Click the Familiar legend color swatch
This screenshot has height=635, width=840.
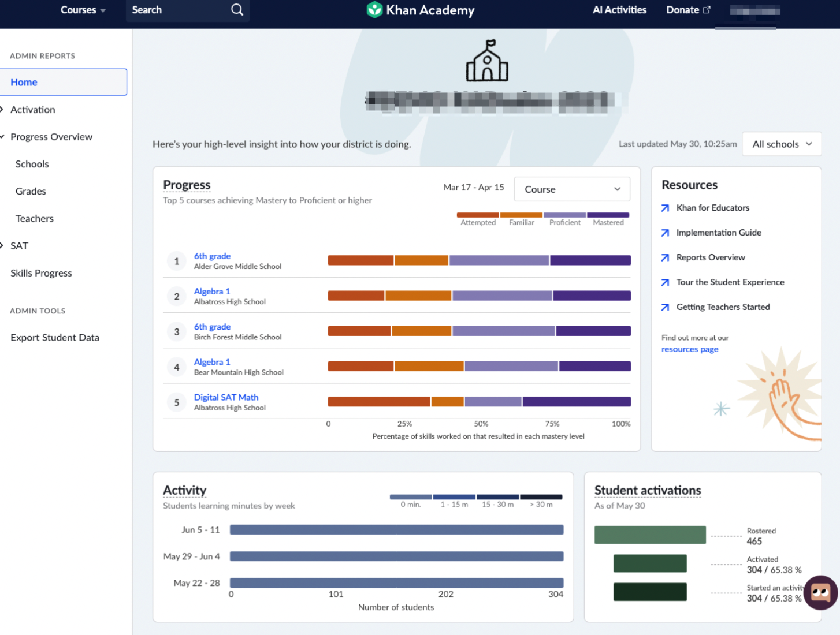521,215
